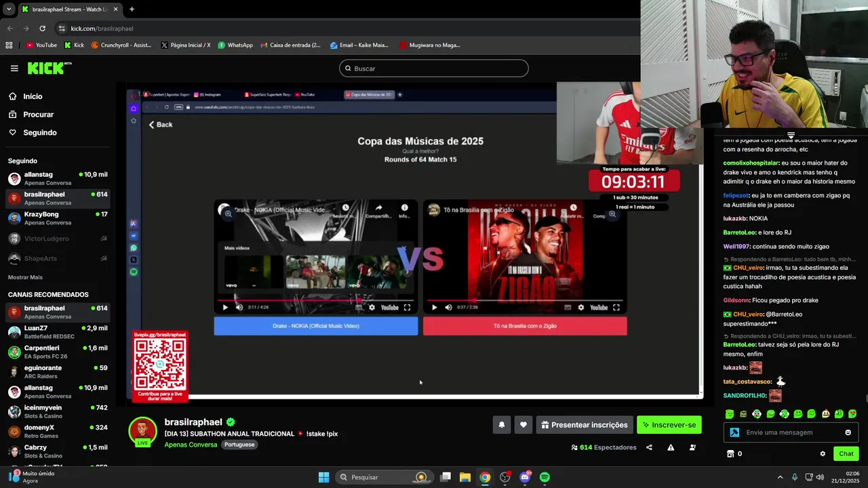Click the KICK logo
The width and height of the screenshot is (868, 488).
(49, 68)
